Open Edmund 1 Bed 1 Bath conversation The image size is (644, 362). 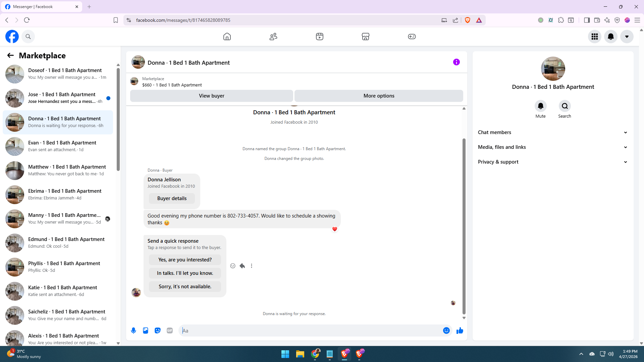[58, 243]
